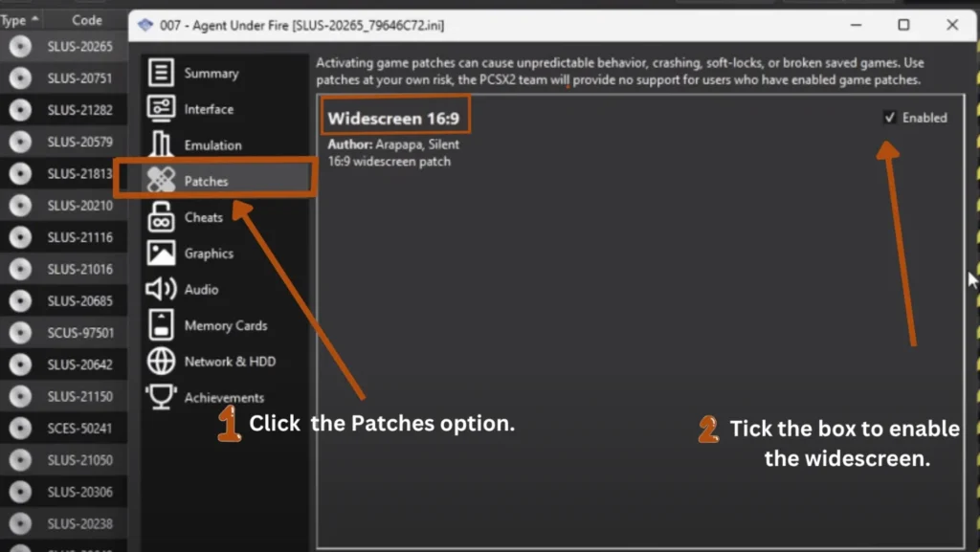Open the Network & HDD globe icon

161,361
